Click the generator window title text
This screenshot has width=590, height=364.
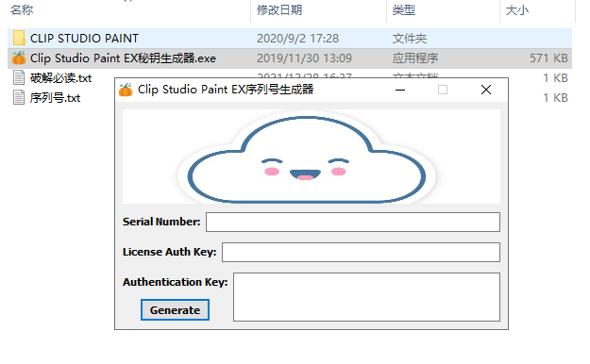[226, 90]
